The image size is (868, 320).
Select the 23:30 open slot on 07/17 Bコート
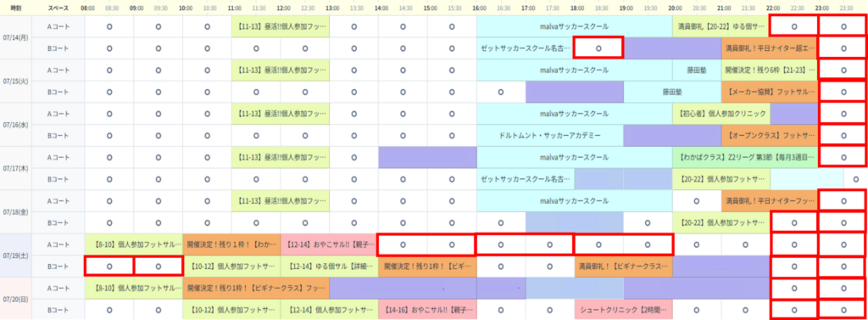pos(856,179)
